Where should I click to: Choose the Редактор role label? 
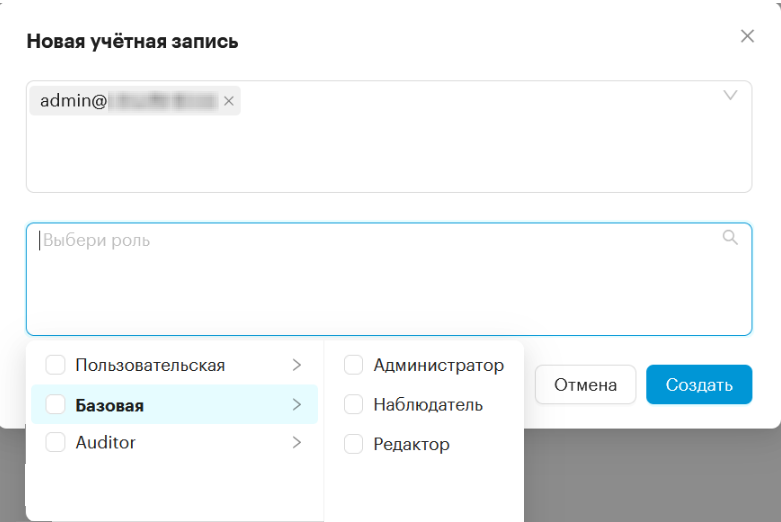[x=411, y=444]
